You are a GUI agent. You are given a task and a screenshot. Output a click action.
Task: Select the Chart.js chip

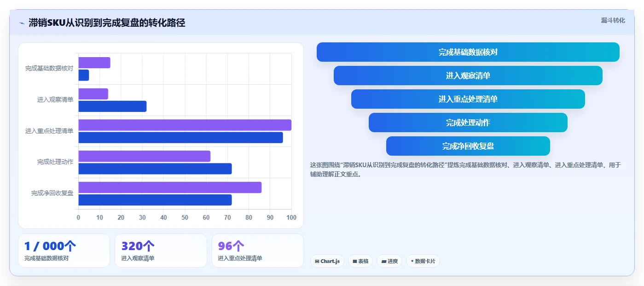coord(327,261)
